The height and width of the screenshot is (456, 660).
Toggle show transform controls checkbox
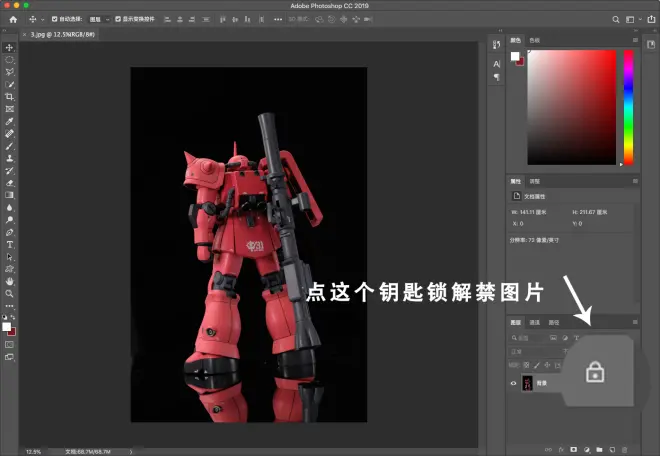point(118,19)
